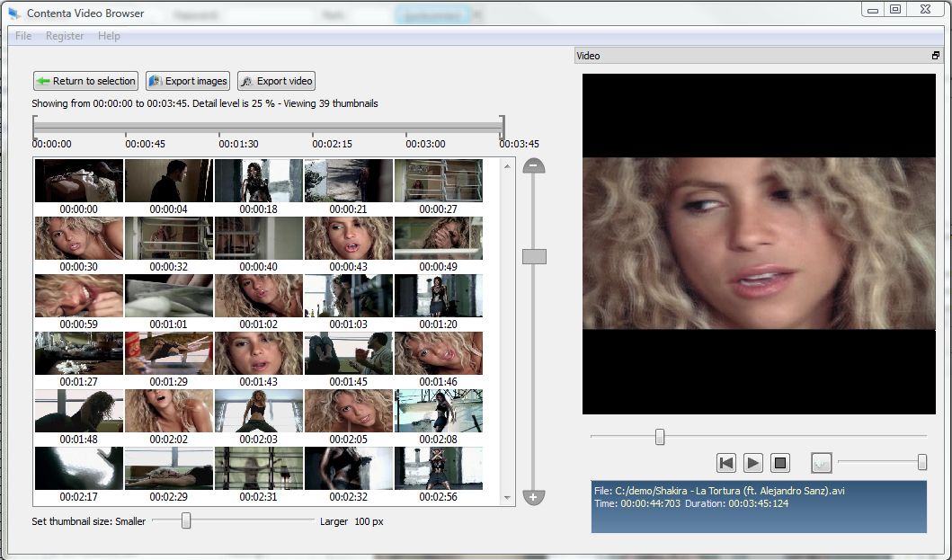Click the detail level slider handle

tap(534, 257)
